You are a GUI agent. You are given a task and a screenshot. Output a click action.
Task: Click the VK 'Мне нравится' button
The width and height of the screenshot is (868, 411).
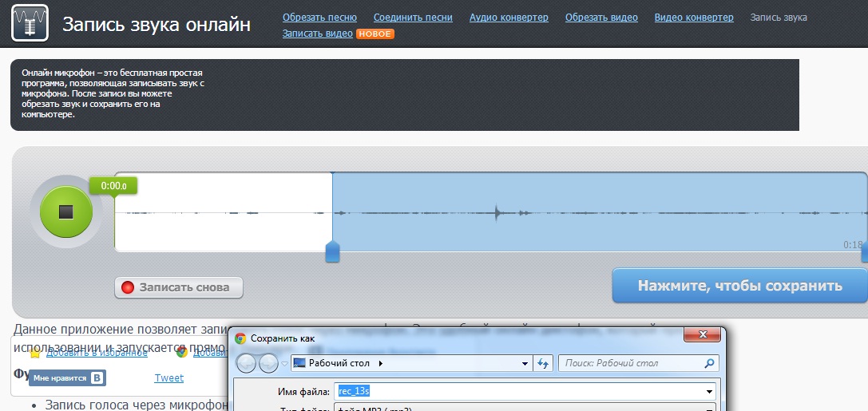click(x=67, y=378)
